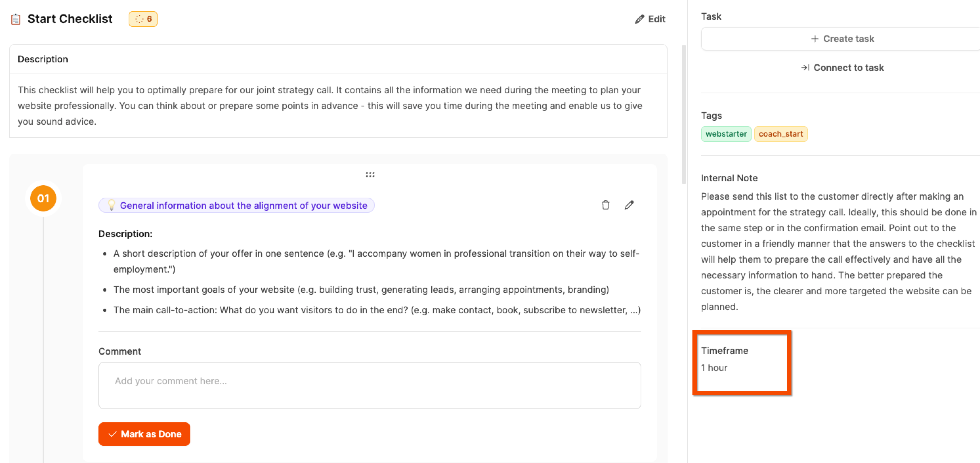Screen dimensions: 980x463
Task: Click the orange 6 steps badge
Action: (x=143, y=19)
